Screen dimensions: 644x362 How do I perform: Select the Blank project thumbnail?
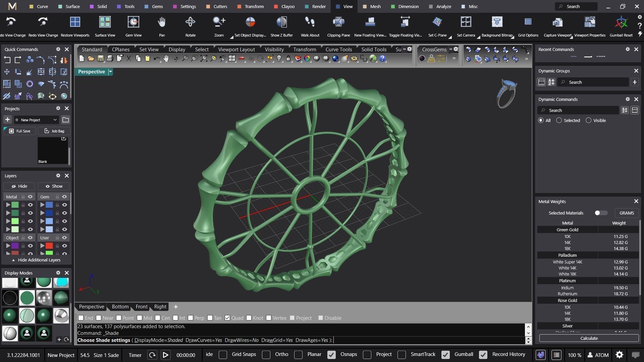tap(53, 150)
